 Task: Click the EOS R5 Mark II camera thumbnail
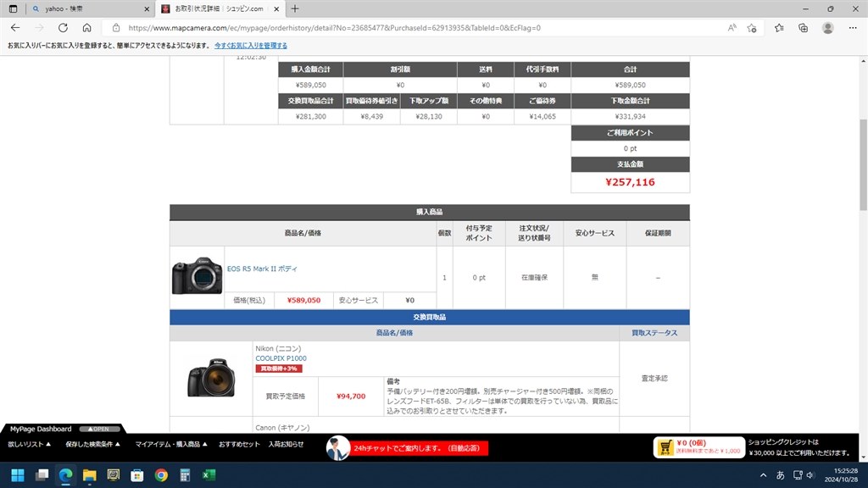[x=197, y=275]
